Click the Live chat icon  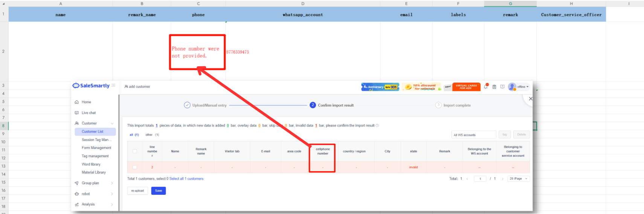tap(77, 113)
